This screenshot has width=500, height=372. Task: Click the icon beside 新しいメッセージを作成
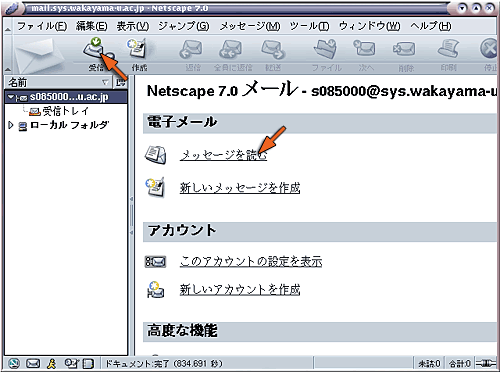tap(155, 187)
